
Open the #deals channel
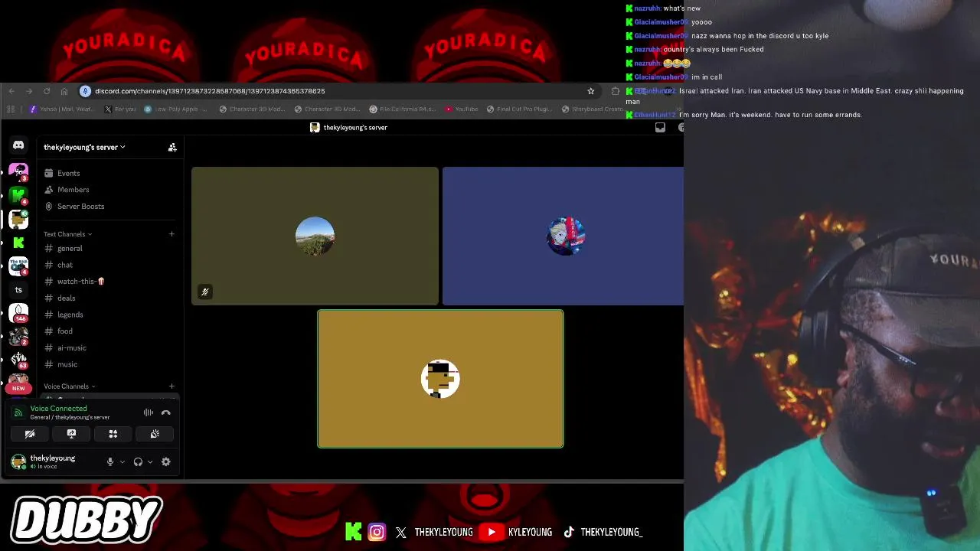(x=110, y=298)
